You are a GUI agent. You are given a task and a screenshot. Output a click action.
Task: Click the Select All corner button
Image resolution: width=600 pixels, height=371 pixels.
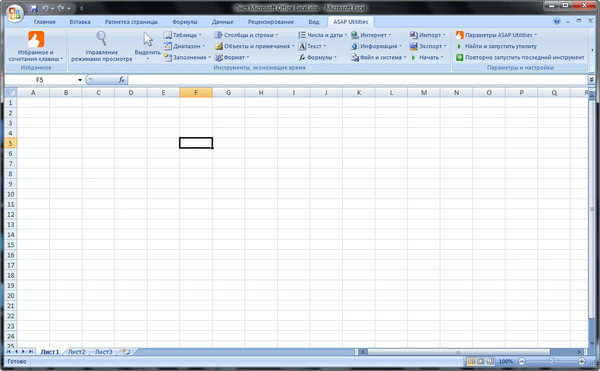11,93
